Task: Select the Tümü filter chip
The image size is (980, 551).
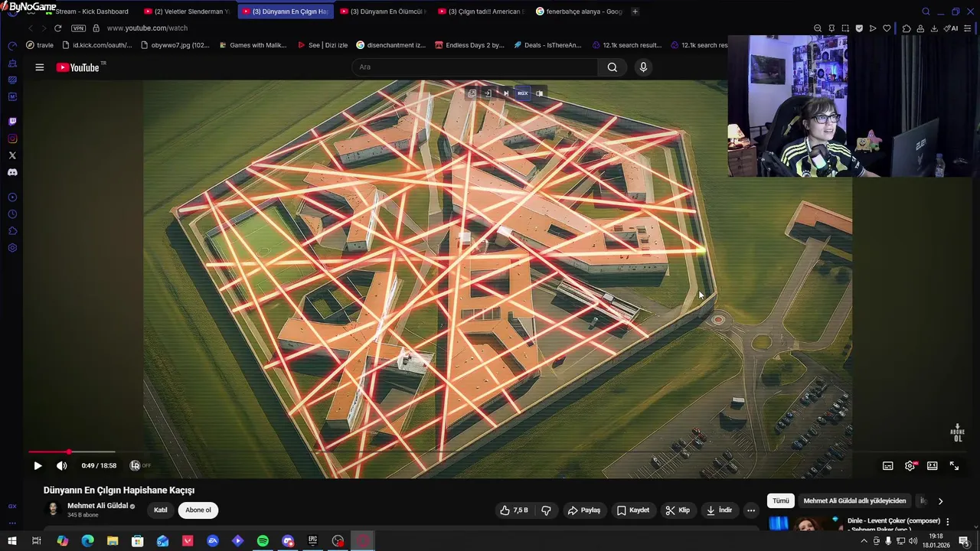Action: click(781, 501)
